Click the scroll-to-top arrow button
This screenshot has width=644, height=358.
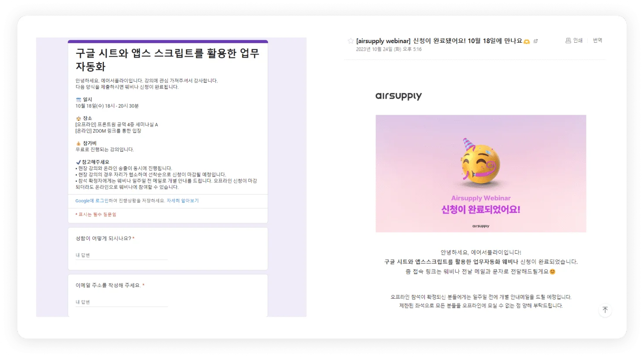pos(605,310)
